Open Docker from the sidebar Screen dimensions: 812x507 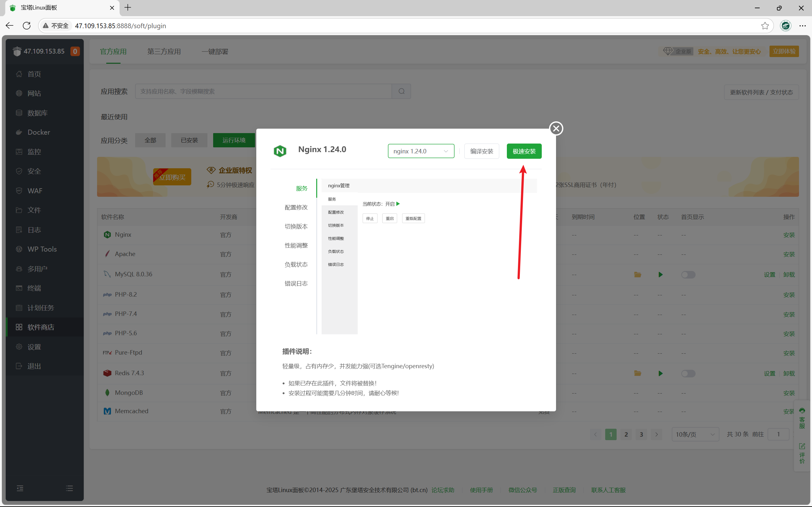click(x=39, y=132)
